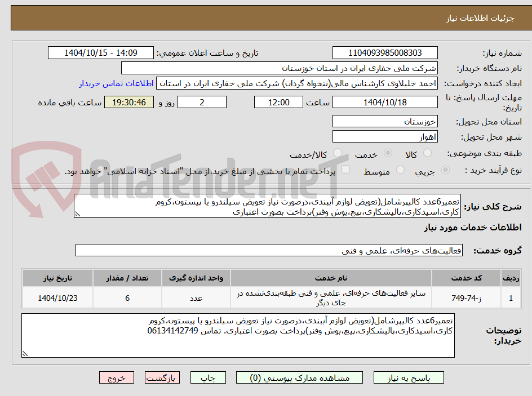This screenshot has width=532, height=396.
Task: Click the کد خدمت column header
Action: click(x=466, y=278)
